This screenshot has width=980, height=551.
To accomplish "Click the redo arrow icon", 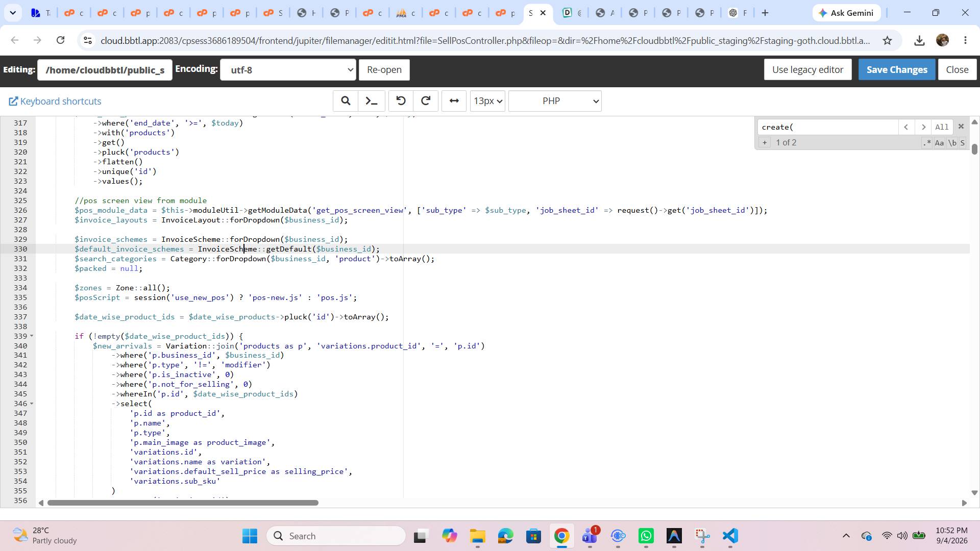I will click(426, 101).
